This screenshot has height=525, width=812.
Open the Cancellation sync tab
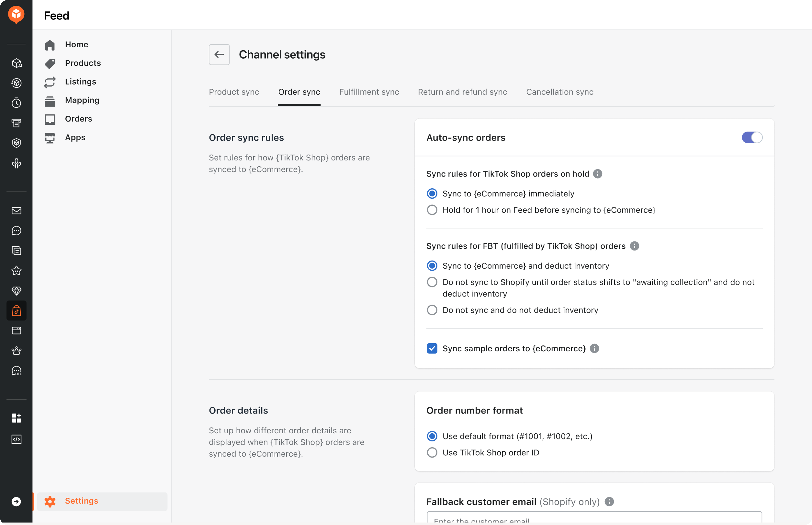[559, 92]
